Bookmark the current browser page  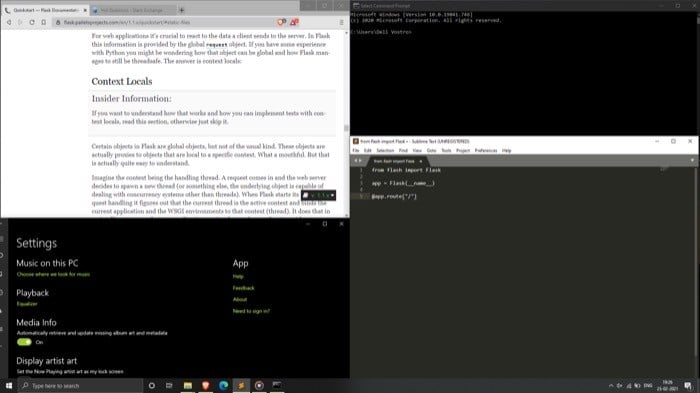click(43, 22)
